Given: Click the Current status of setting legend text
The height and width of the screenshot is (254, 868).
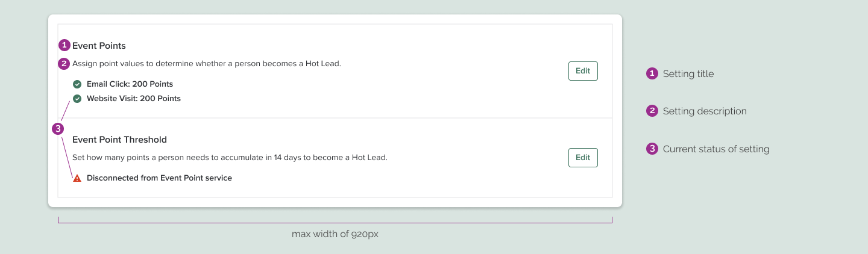Looking at the screenshot, I should (x=716, y=149).
